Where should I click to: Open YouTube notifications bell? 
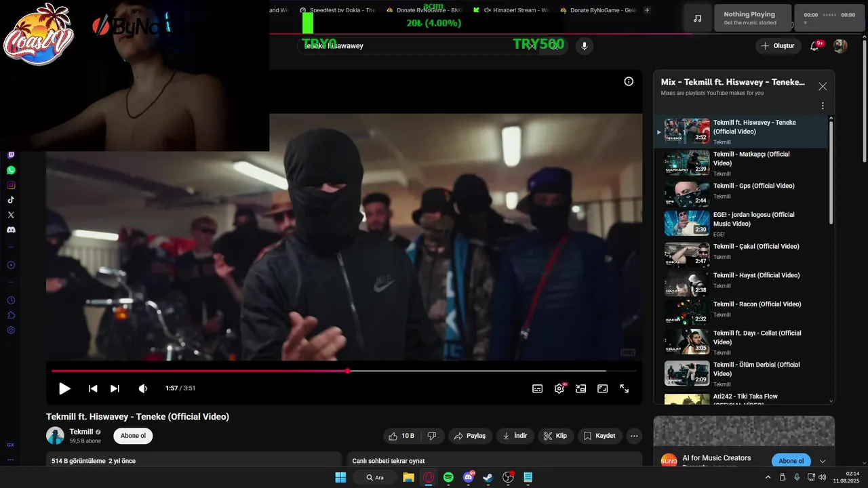[815, 45]
